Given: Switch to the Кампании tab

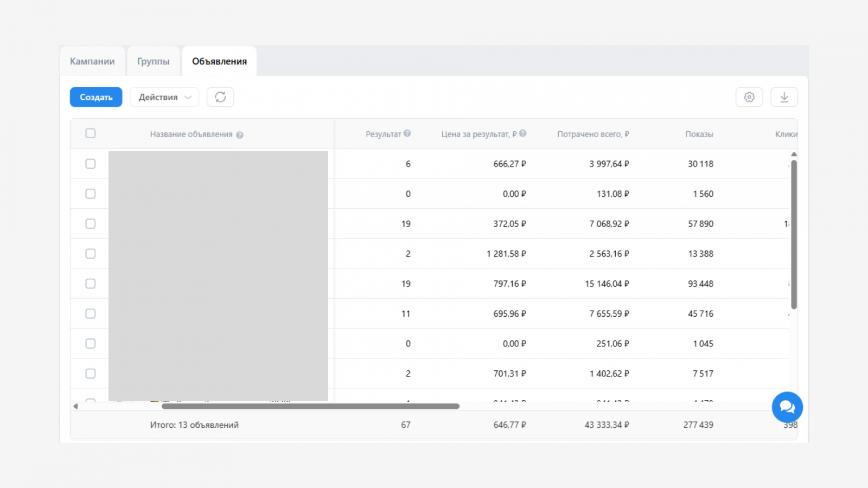Looking at the screenshot, I should point(92,61).
